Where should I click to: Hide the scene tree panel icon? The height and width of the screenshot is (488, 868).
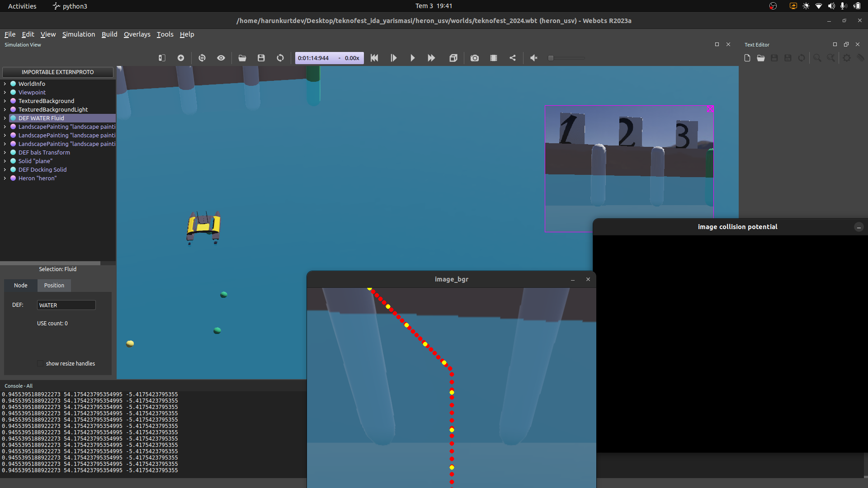[162, 58]
